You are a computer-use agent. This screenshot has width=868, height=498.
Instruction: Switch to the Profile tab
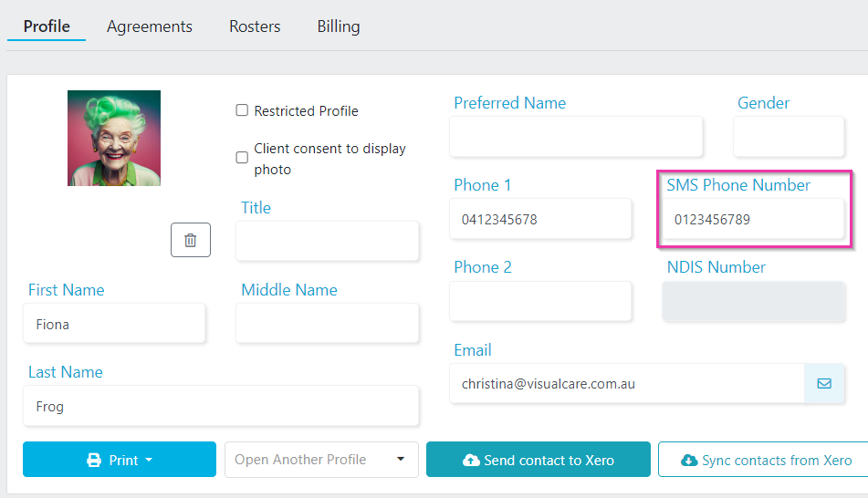coord(47,26)
